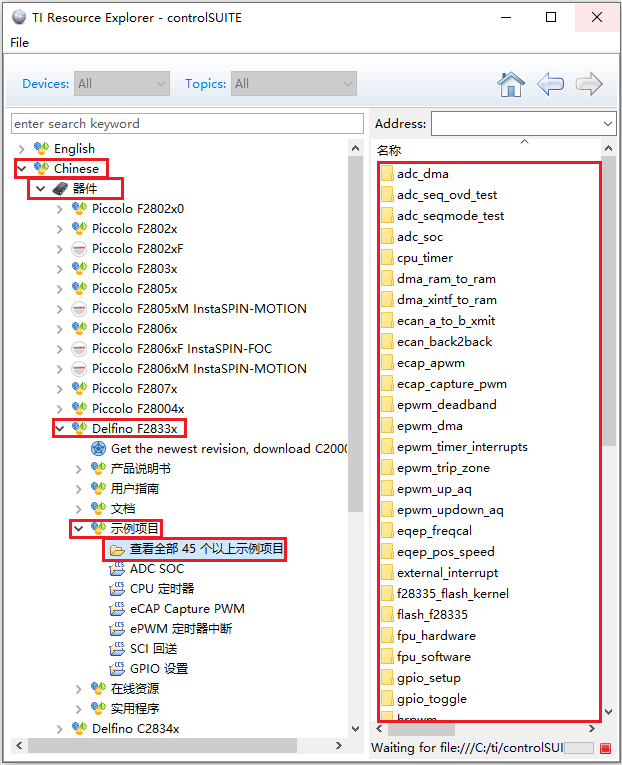Click the cpu_timer folder icon
622x765 pixels.
point(387,258)
